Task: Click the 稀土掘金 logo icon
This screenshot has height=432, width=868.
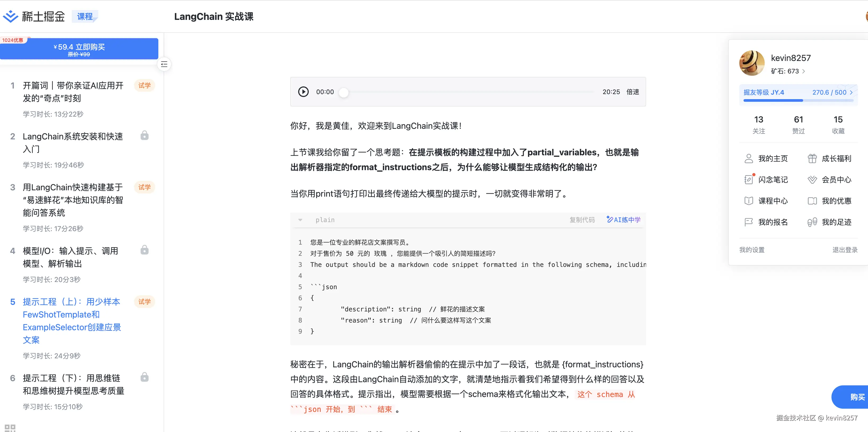Action: point(11,16)
